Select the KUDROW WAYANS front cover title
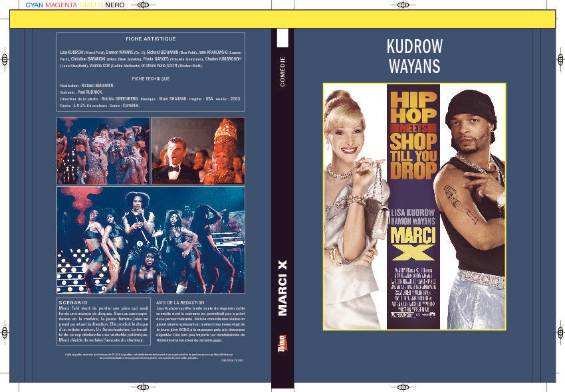Viewport: 565px width, 392px height. [414, 56]
